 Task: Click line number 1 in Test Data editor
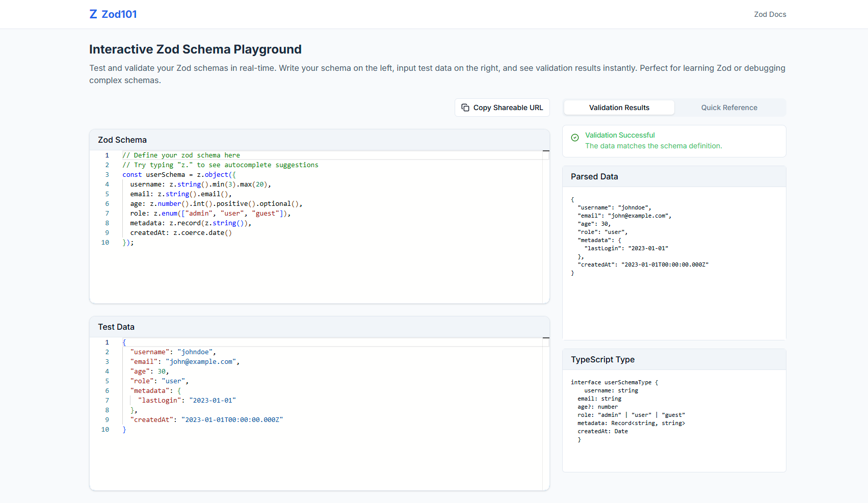click(x=107, y=342)
